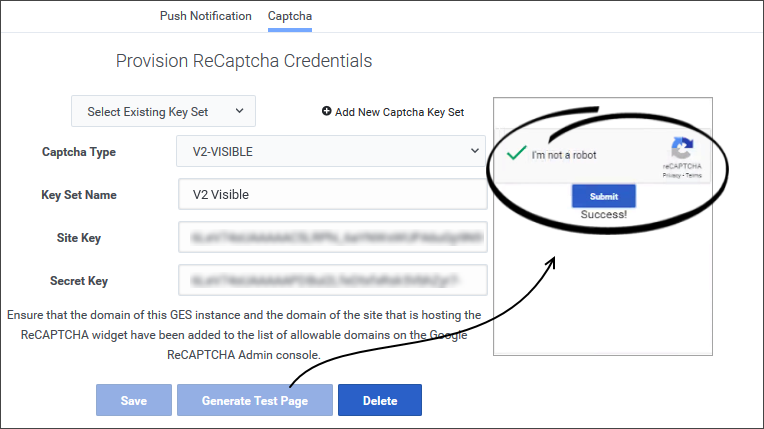Select the Secret Key input field
764x429 pixels.
coord(332,281)
